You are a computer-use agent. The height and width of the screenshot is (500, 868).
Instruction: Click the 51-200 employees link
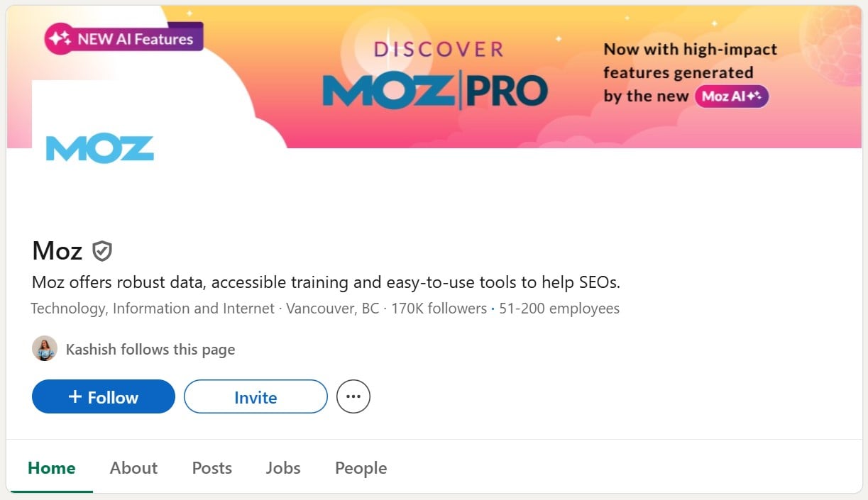[x=559, y=309]
